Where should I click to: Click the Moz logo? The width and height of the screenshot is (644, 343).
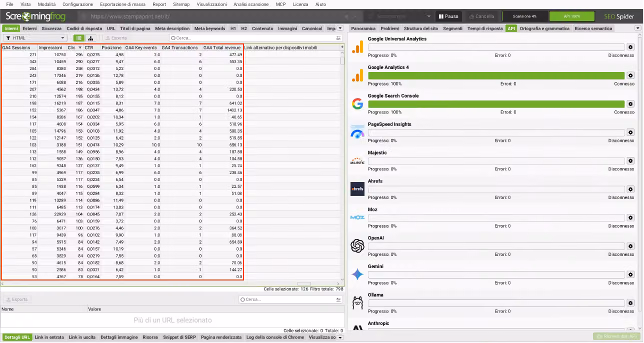coord(357,217)
